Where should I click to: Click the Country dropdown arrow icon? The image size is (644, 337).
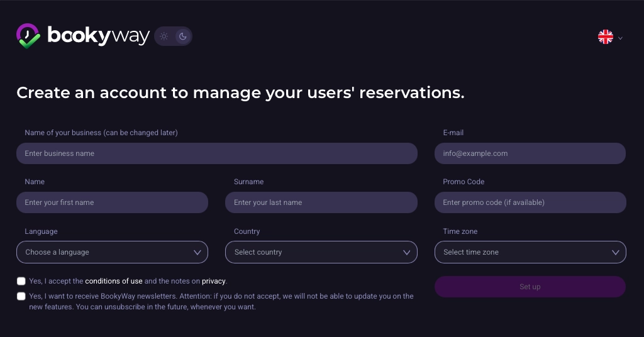[x=407, y=252]
